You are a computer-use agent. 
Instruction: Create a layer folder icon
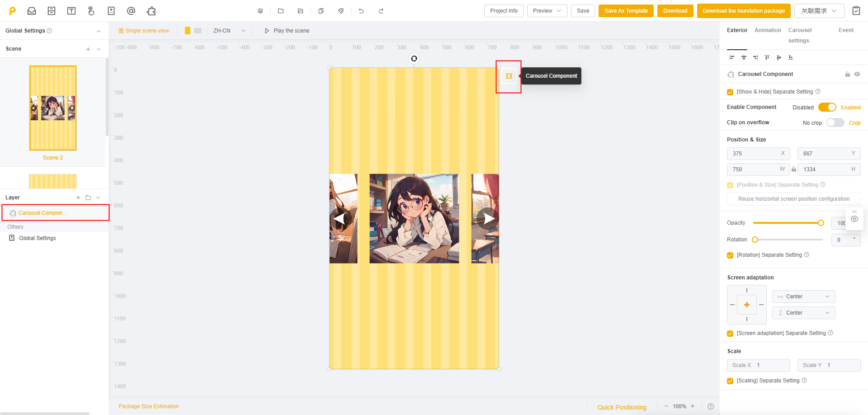(88, 198)
